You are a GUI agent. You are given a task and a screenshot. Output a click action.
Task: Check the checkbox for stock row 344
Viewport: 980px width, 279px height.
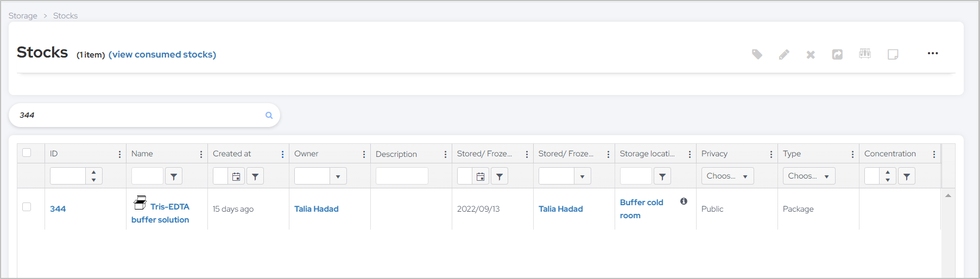[x=27, y=207]
